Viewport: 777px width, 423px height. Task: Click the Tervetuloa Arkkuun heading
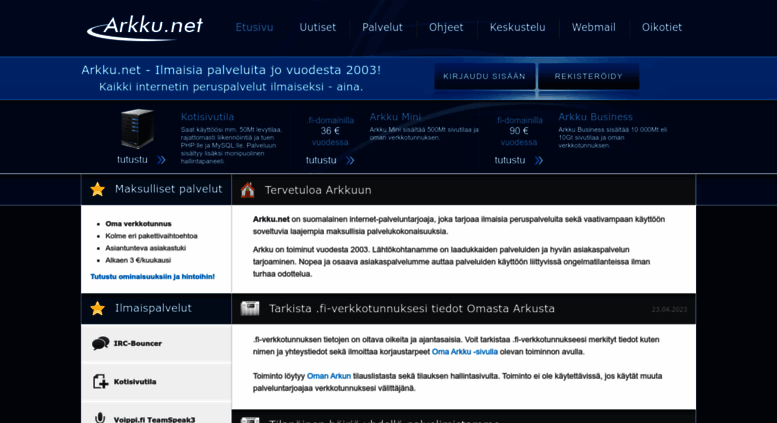coord(318,190)
